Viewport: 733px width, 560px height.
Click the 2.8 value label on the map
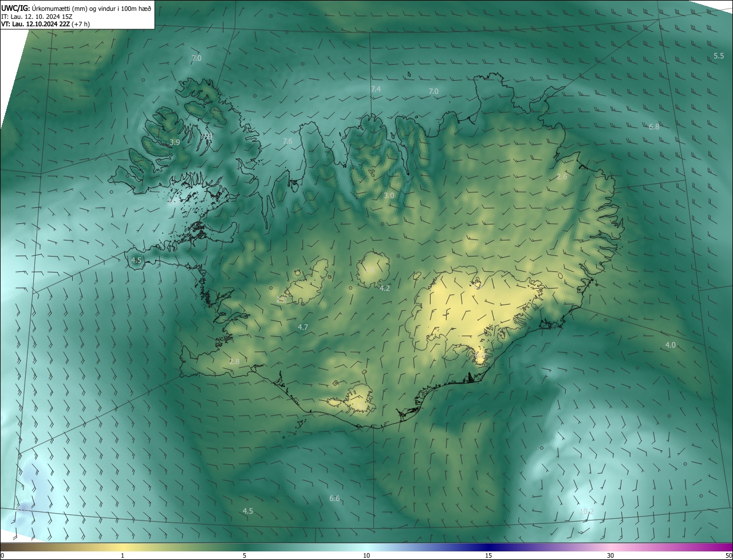pos(234,361)
